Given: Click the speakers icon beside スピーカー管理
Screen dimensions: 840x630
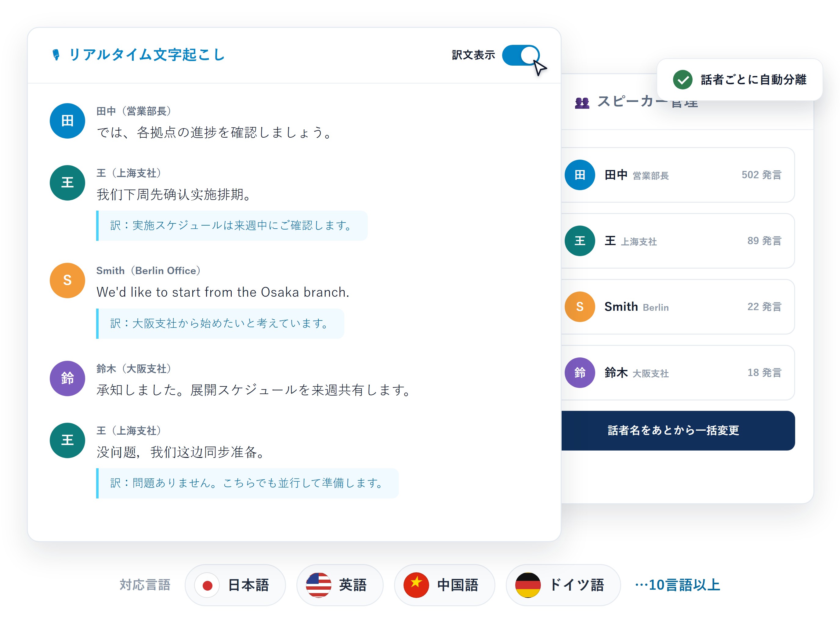Looking at the screenshot, I should coord(582,103).
